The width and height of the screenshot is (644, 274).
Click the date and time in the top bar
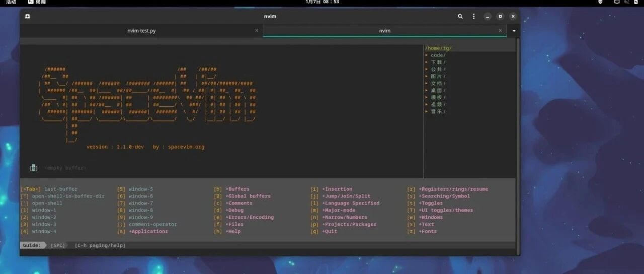pyautogui.click(x=322, y=2)
